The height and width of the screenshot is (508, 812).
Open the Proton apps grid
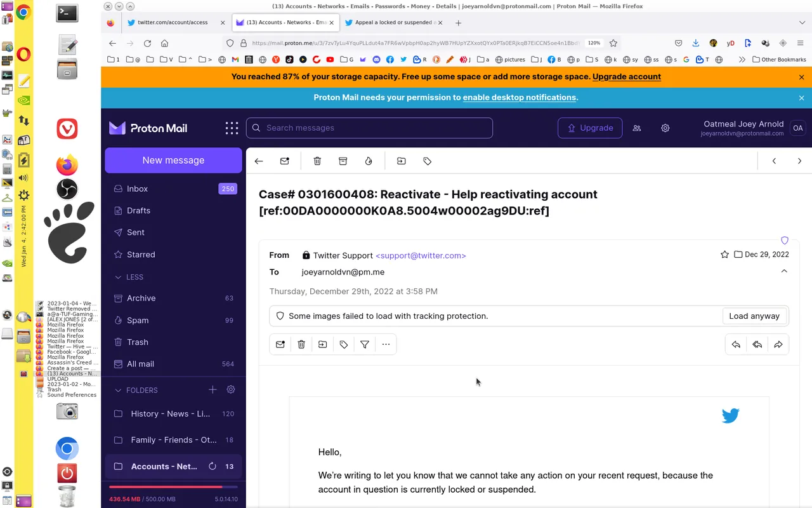232,128
